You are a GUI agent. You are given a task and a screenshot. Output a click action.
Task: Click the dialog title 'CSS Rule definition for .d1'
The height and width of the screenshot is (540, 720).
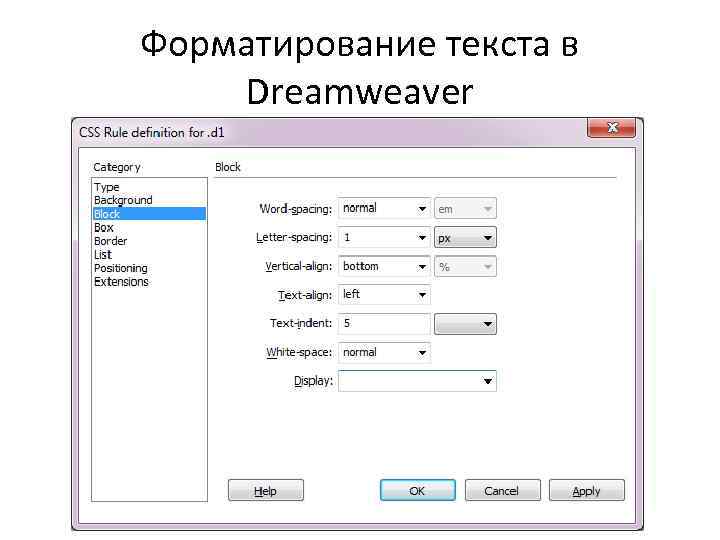point(152,132)
